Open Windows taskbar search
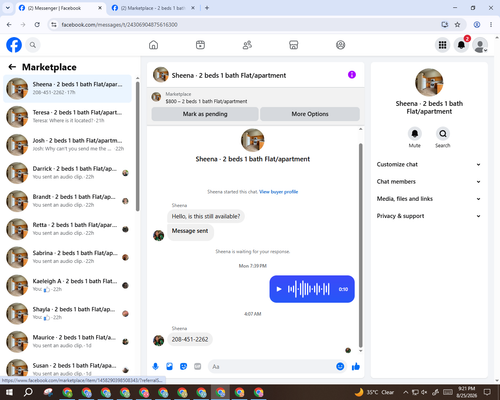This screenshot has width=500, height=400. point(28,392)
